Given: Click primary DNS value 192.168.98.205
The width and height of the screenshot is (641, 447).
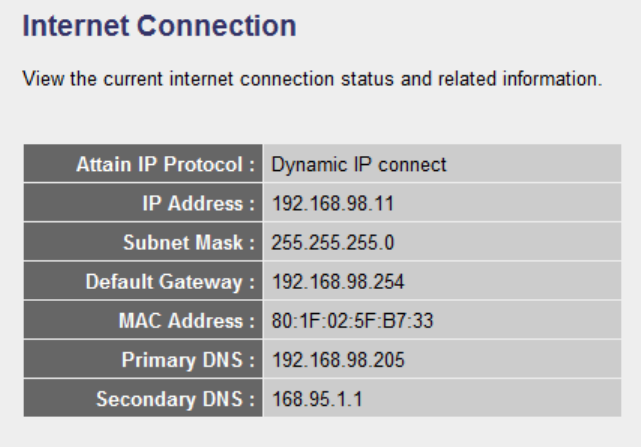Looking at the screenshot, I should click(338, 360).
